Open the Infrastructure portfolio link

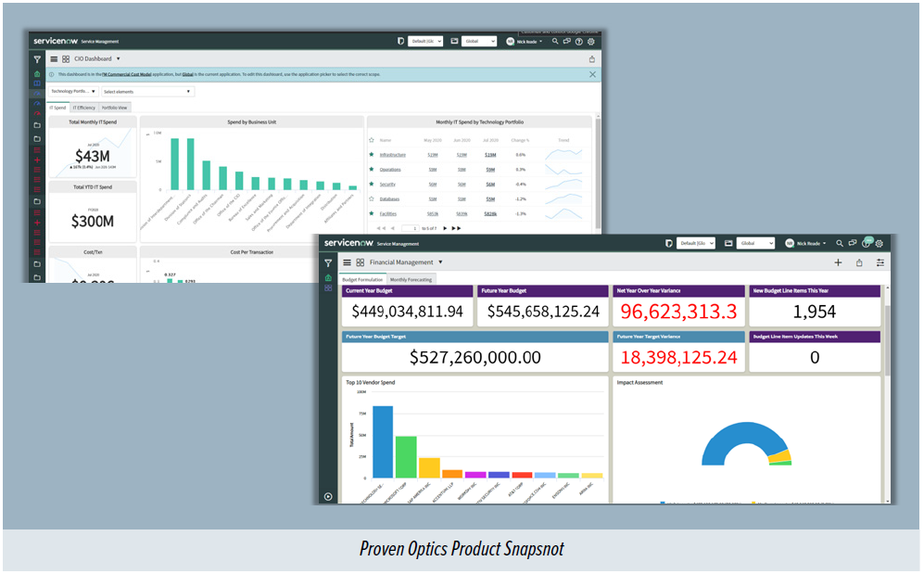392,155
